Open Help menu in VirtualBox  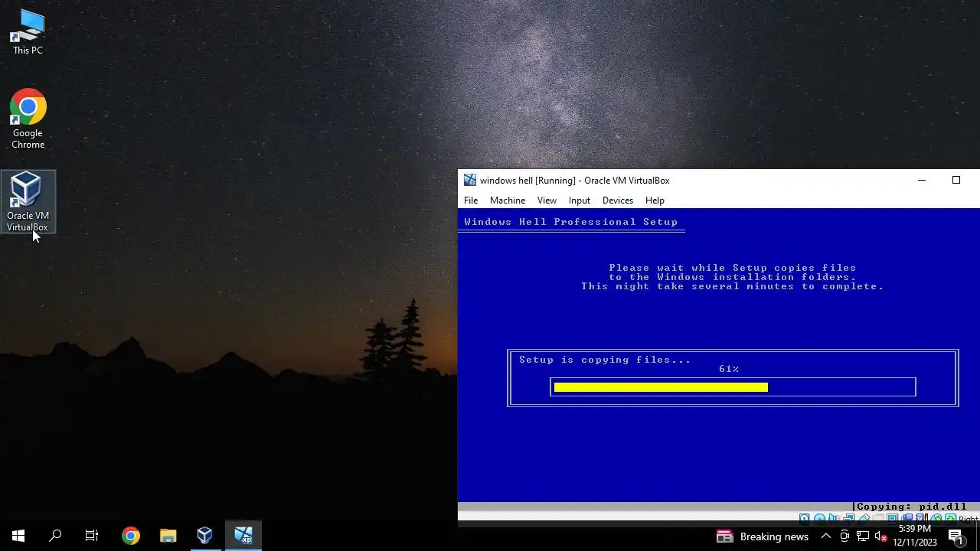655,201
